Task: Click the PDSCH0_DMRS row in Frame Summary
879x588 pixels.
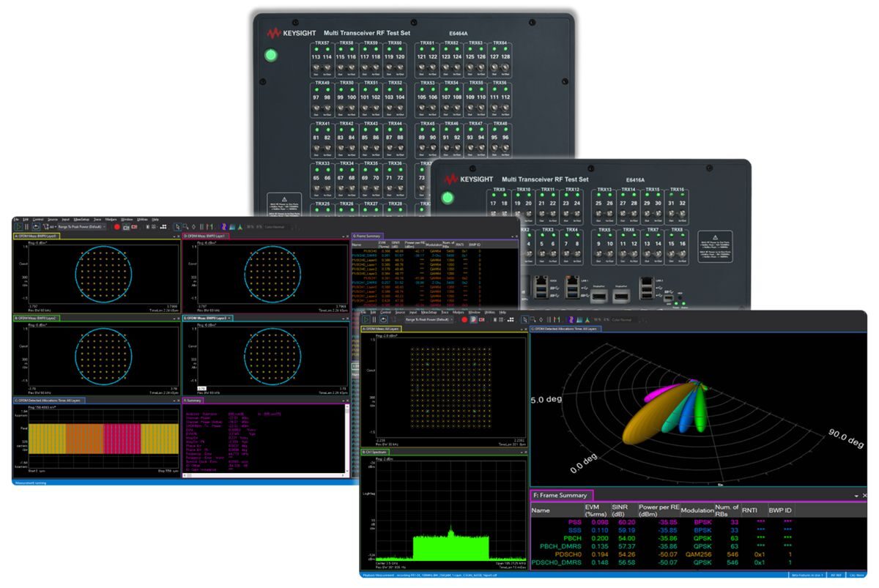Action: 556,562
